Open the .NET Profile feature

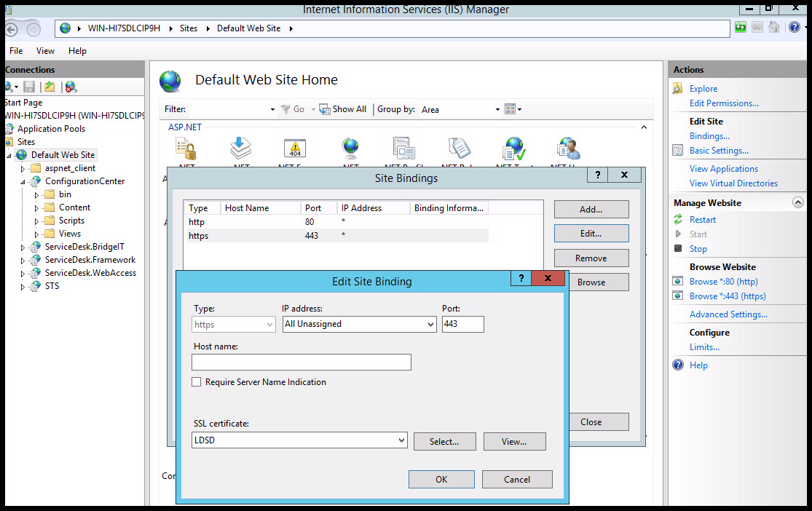pyautogui.click(x=405, y=149)
